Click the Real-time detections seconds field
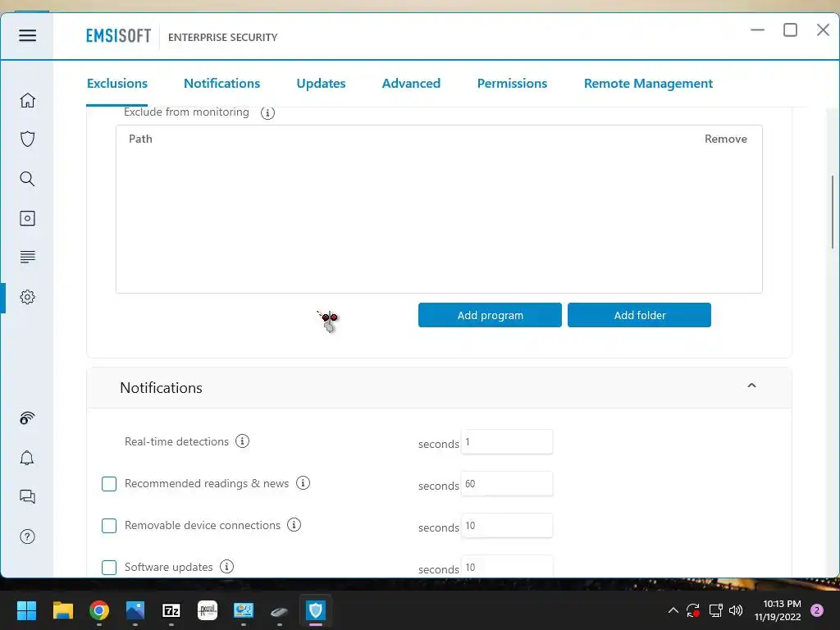The image size is (840, 630). pos(507,442)
